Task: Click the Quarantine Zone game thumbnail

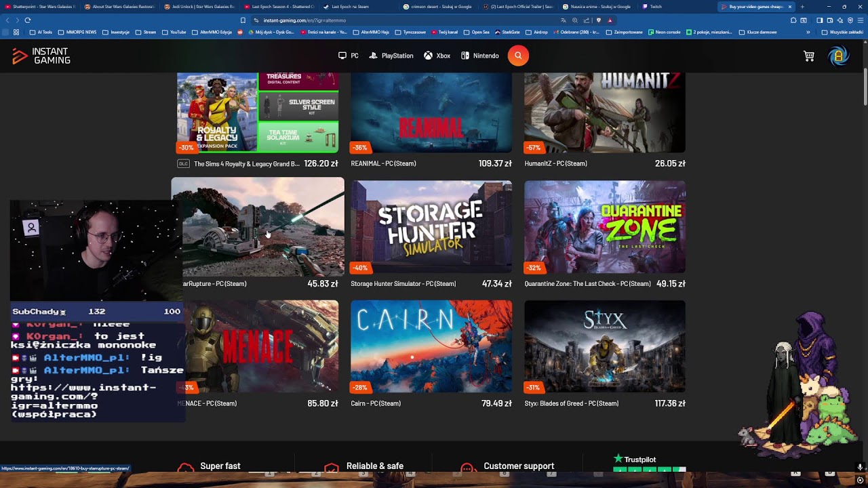Action: click(605, 227)
